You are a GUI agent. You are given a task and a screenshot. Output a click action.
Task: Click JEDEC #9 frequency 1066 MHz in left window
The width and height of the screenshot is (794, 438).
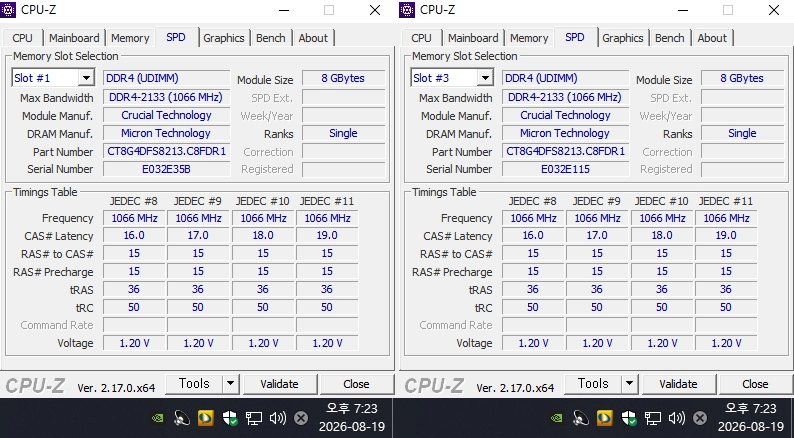tap(198, 218)
